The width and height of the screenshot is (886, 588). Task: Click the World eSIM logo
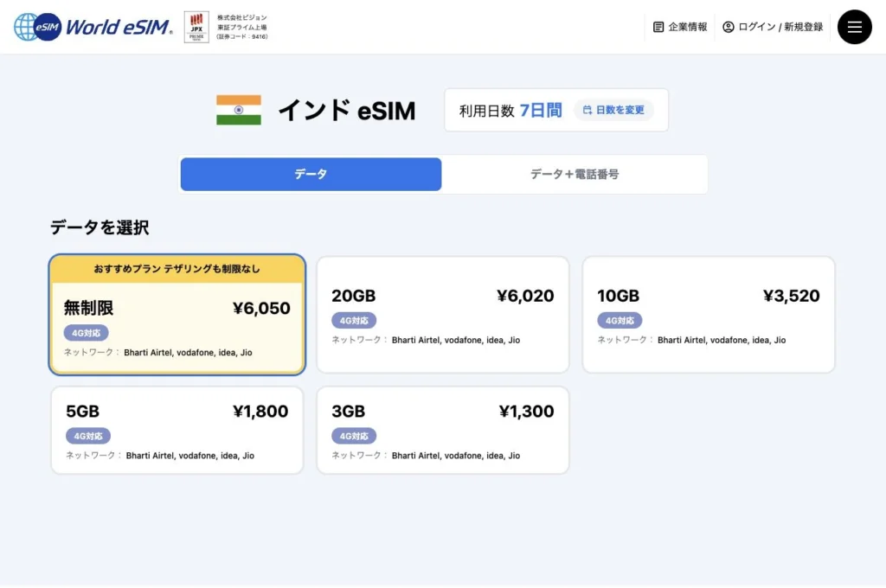[x=93, y=27]
